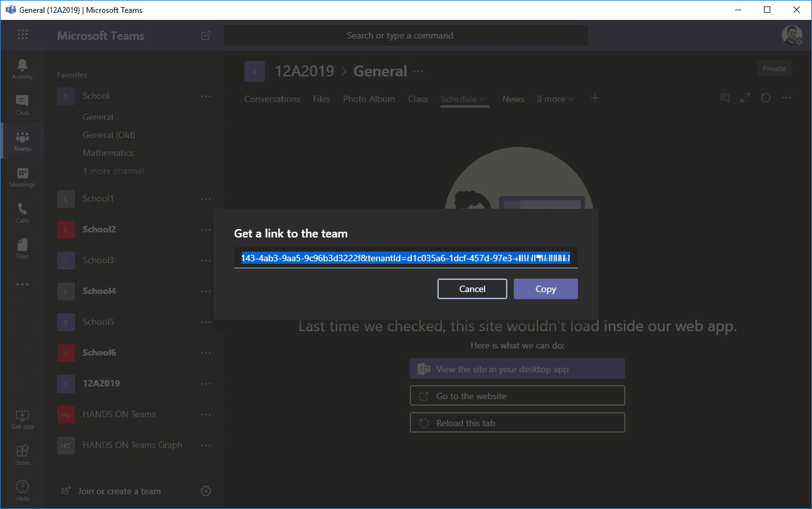Open the Class tab
Viewport: 812px width, 509px height.
tap(418, 99)
